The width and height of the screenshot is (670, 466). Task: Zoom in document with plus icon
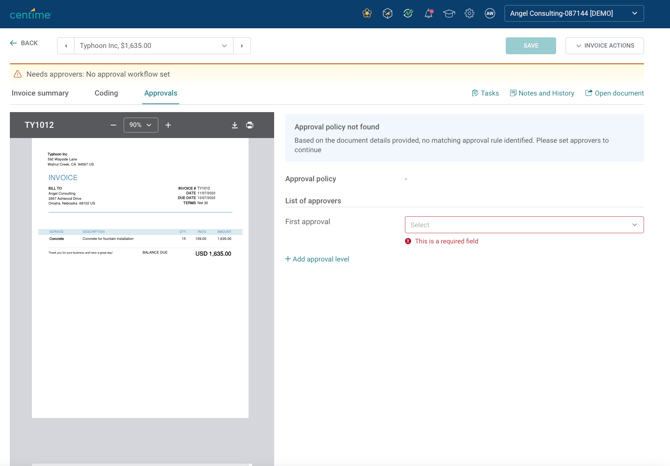pos(168,125)
